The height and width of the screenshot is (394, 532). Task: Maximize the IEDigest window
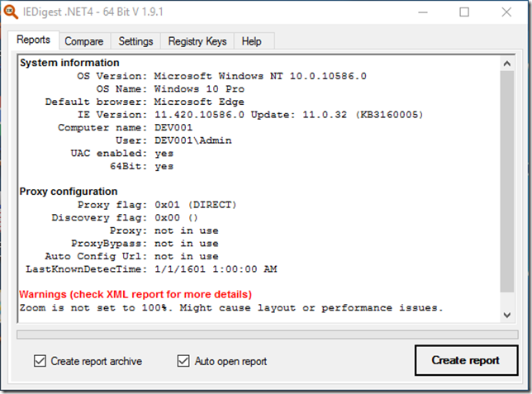click(x=464, y=12)
